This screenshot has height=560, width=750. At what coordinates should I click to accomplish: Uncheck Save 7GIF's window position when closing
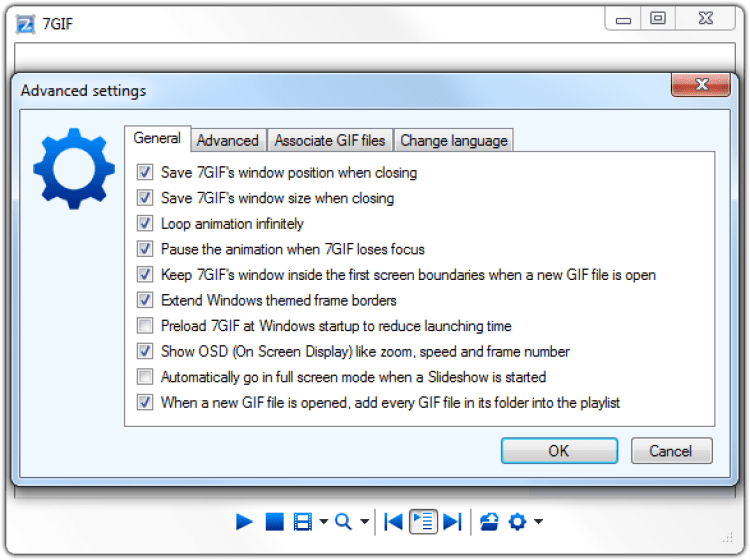(x=145, y=172)
